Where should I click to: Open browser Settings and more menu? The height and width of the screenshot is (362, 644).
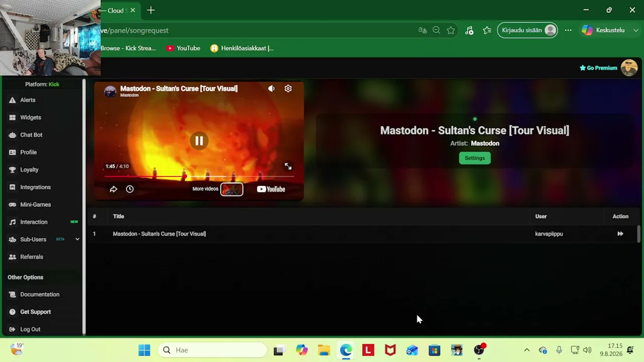pos(568,30)
